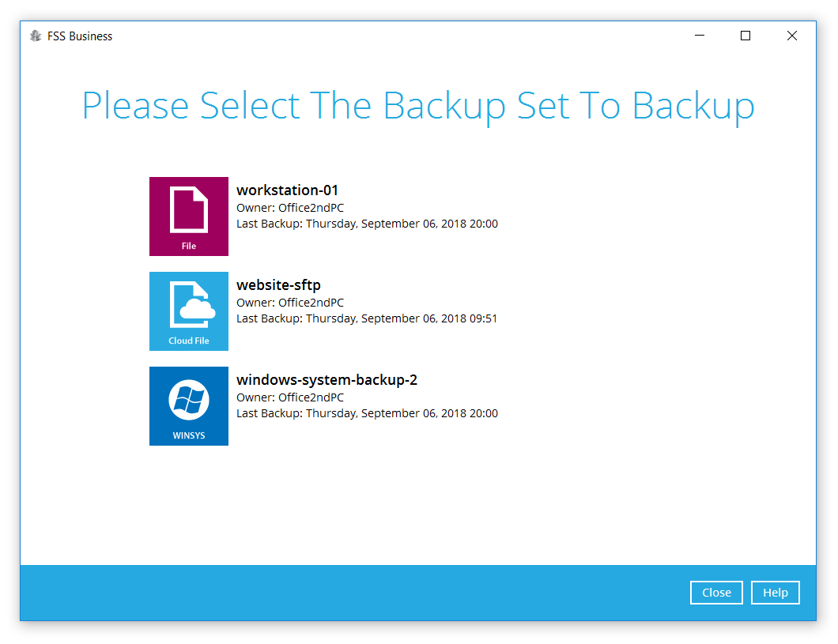838x644 pixels.
Task: Maximize the FSS Business window
Action: [x=745, y=36]
